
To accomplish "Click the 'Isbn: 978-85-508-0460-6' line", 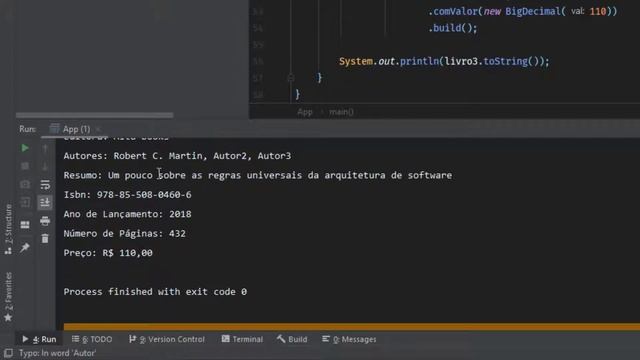I will (127, 195).
